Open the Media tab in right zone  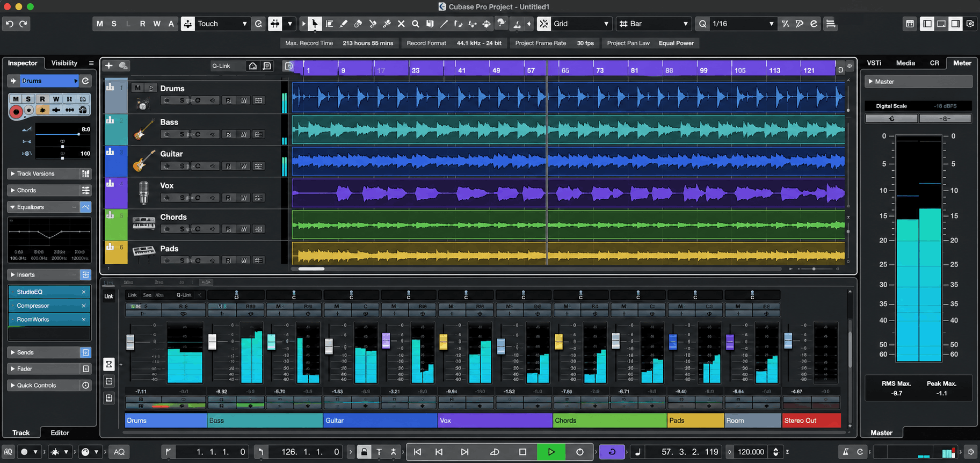(x=905, y=63)
